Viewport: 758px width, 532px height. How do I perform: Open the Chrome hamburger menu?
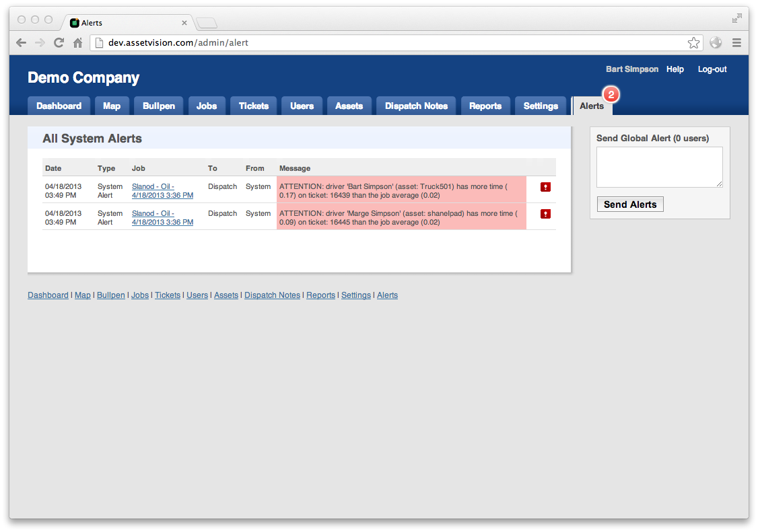pyautogui.click(x=736, y=43)
